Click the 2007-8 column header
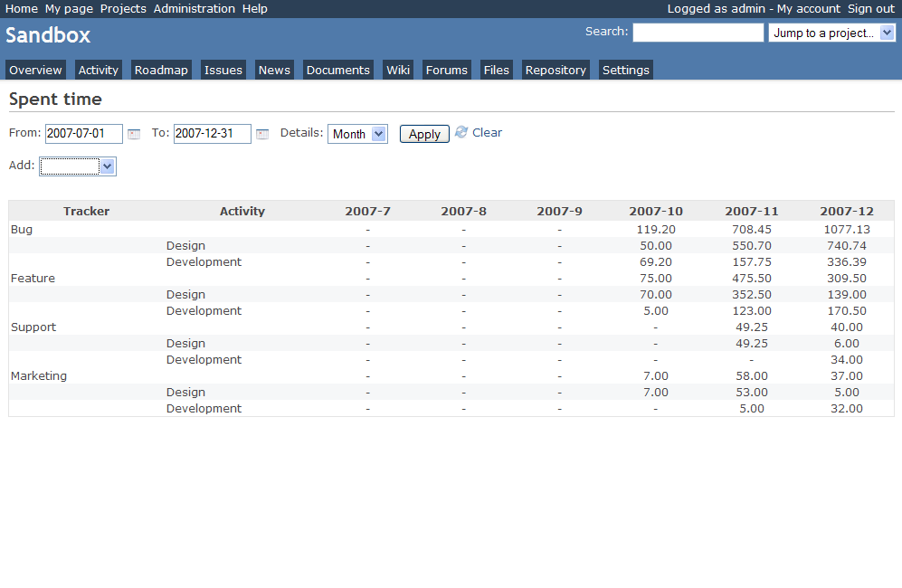 point(463,211)
